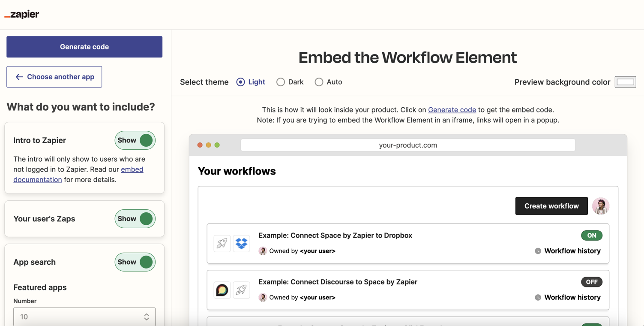Open the embed documentation link

[x=78, y=175]
